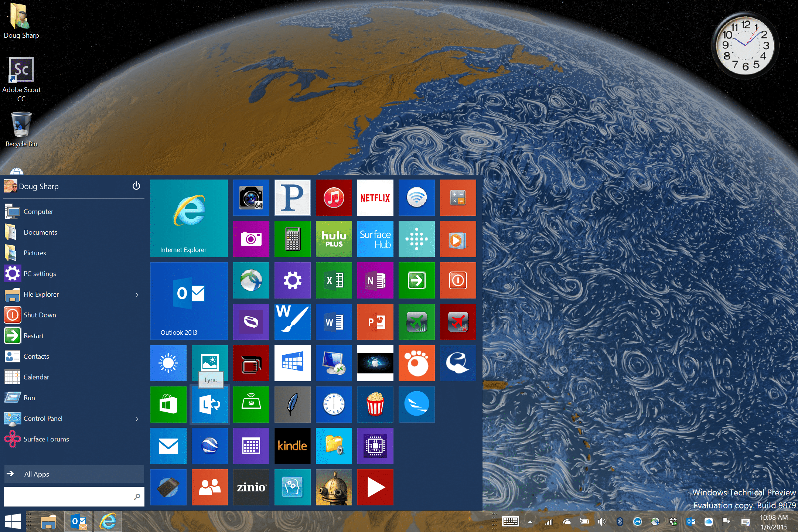Viewport: 798px width, 532px height.
Task: Open the Lync tile
Action: point(210,405)
